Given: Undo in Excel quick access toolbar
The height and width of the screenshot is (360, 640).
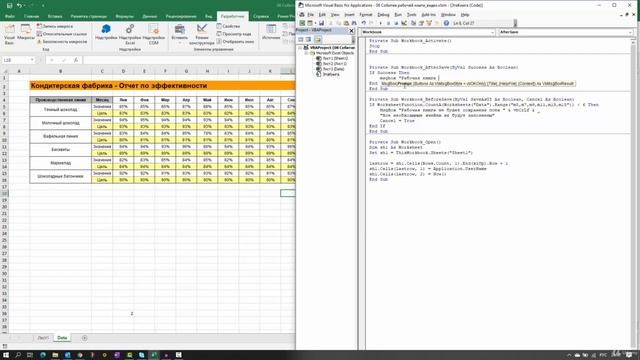Looking at the screenshot, I should pyautogui.click(x=19, y=6).
